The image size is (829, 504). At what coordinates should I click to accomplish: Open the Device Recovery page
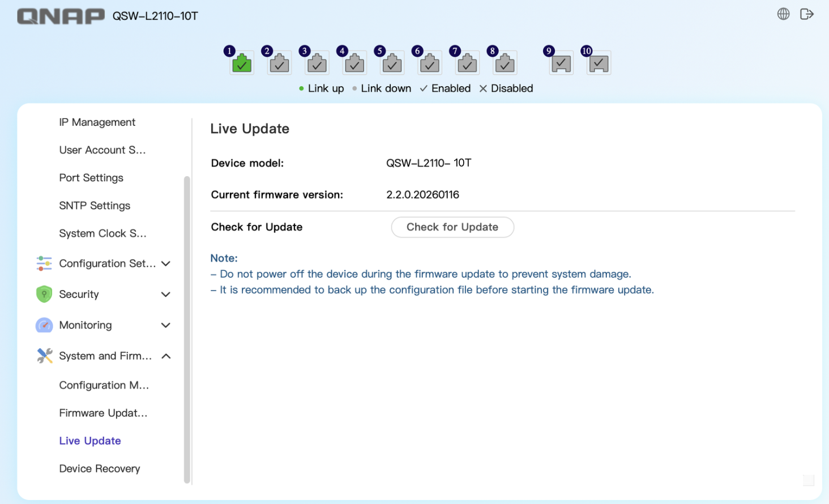tap(99, 468)
